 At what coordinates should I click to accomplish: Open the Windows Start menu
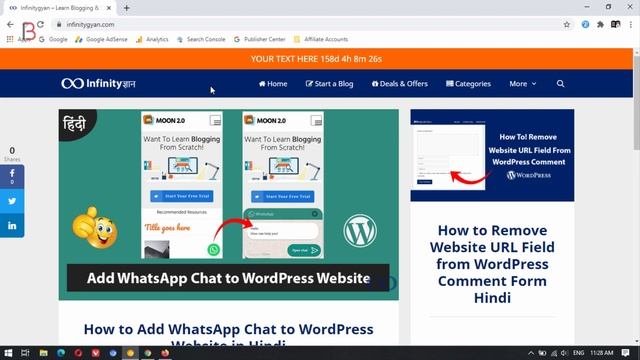point(8,353)
